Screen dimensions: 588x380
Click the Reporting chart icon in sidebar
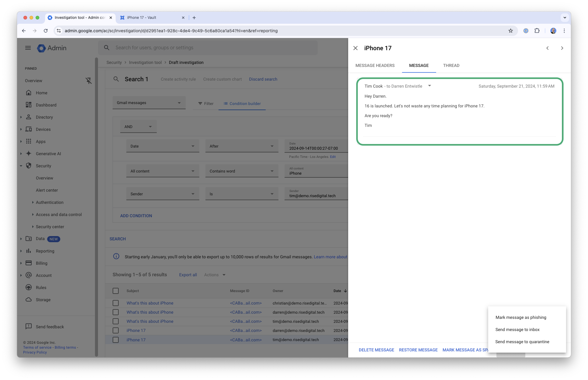click(x=29, y=251)
